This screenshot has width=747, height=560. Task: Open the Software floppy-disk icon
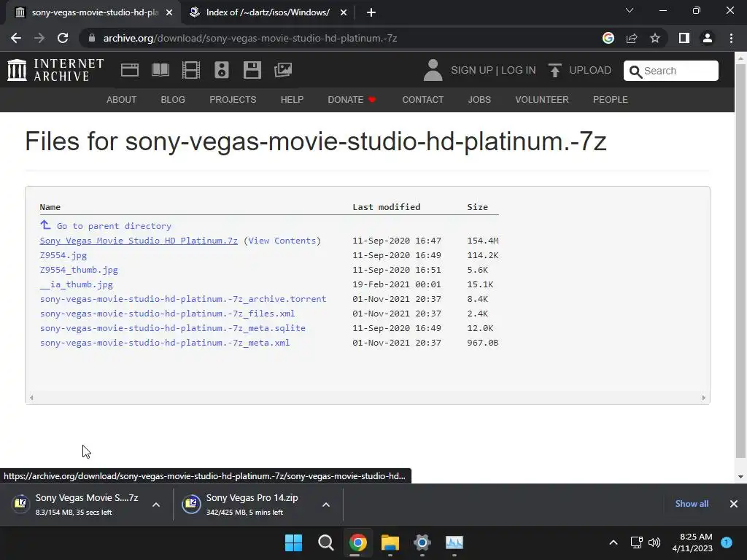252,70
